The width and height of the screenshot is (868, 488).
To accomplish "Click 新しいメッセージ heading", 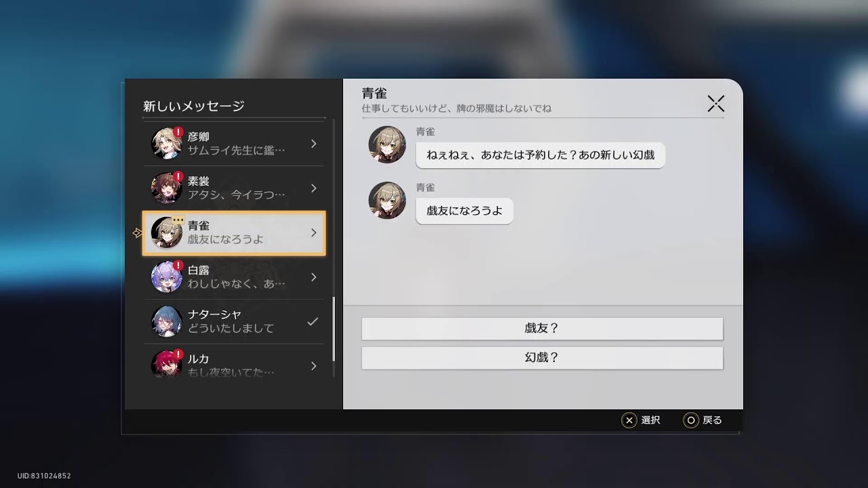I will (194, 106).
